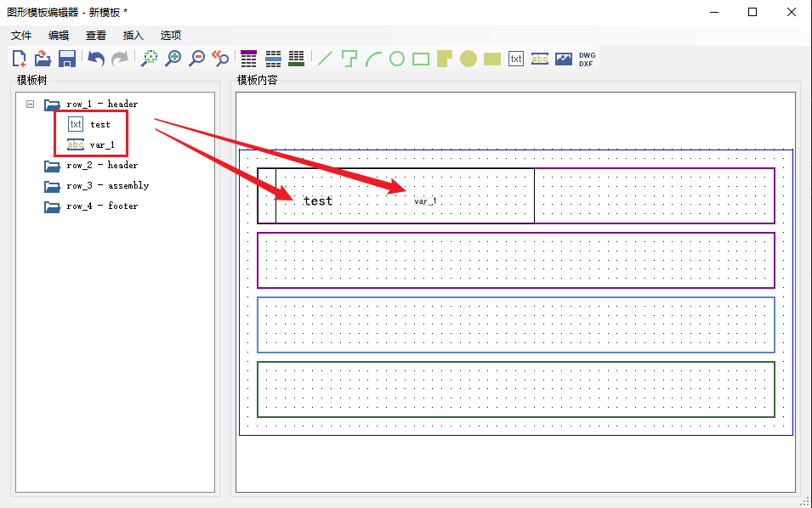Screen dimensions: 812x508
Task: Zoom out with minus magnifier
Action: (196, 59)
